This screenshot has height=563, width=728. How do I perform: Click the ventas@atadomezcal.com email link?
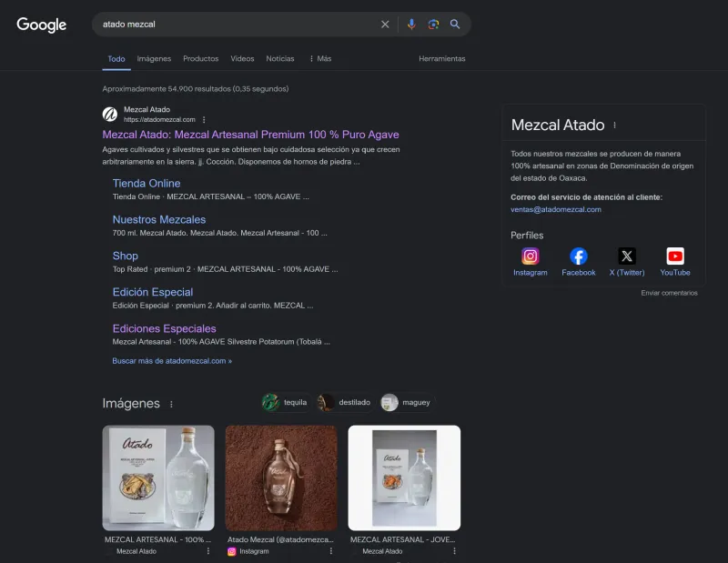coord(556,209)
